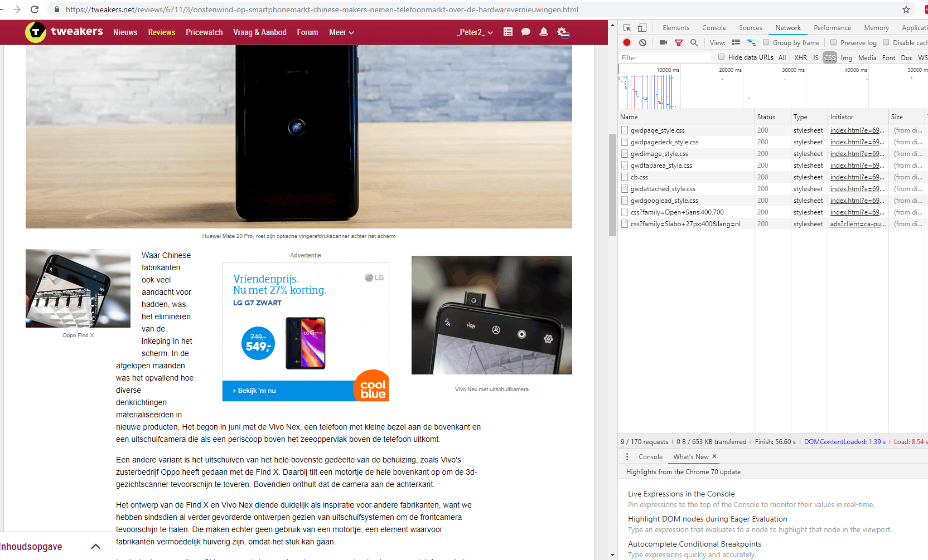Filter requests by Media type
Screen dimensions: 928x560
pos(867,57)
